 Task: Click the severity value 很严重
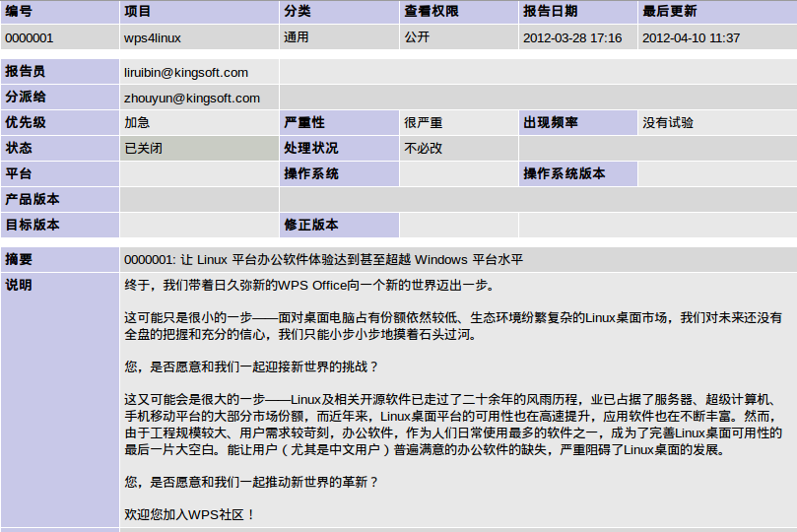tap(424, 122)
